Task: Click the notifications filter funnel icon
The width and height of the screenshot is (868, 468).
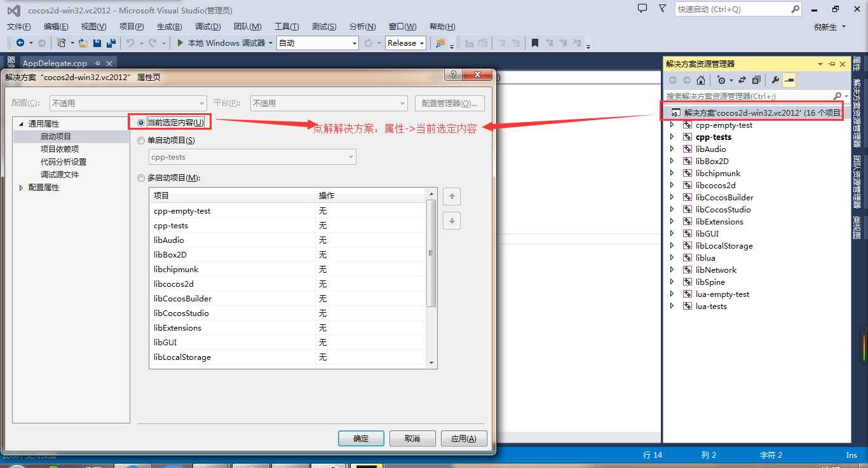Action: click(663, 9)
